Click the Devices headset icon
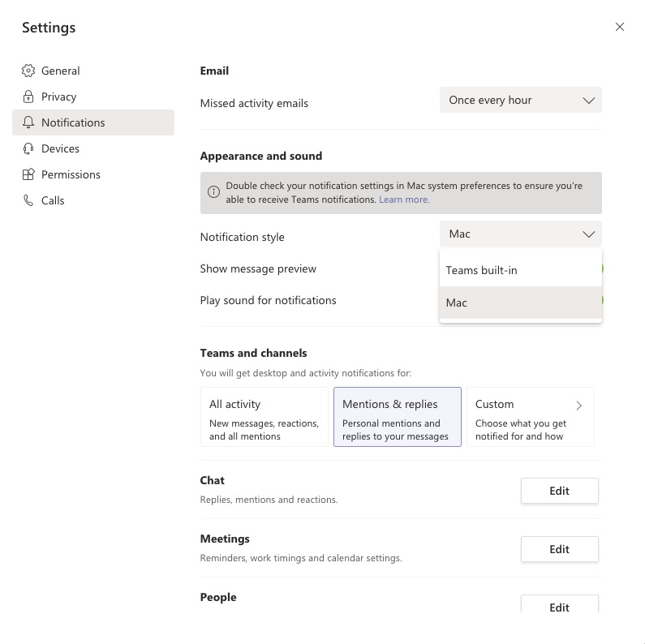Image resolution: width=645 pixels, height=644 pixels. (28, 148)
